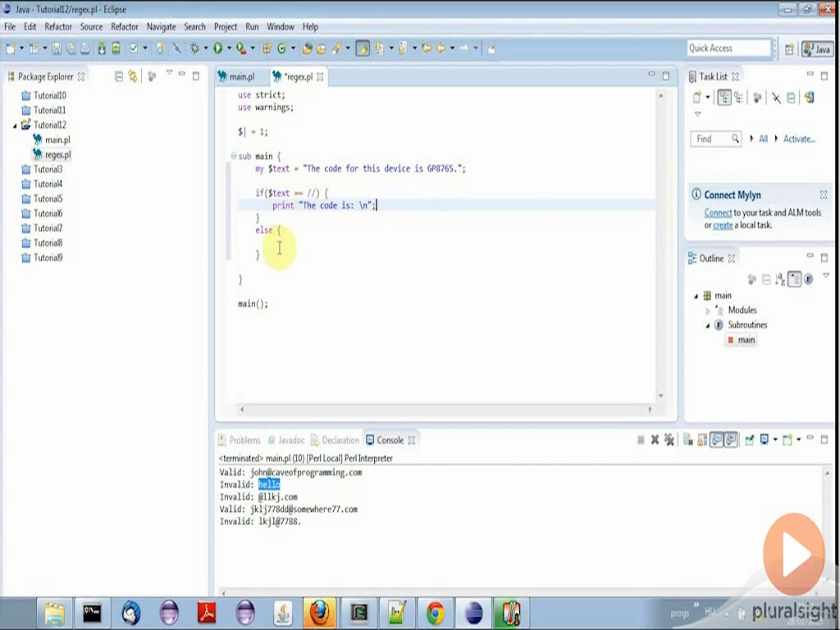Click the Print icon in main toolbar
Screen dimensions: 840x630
85,48
